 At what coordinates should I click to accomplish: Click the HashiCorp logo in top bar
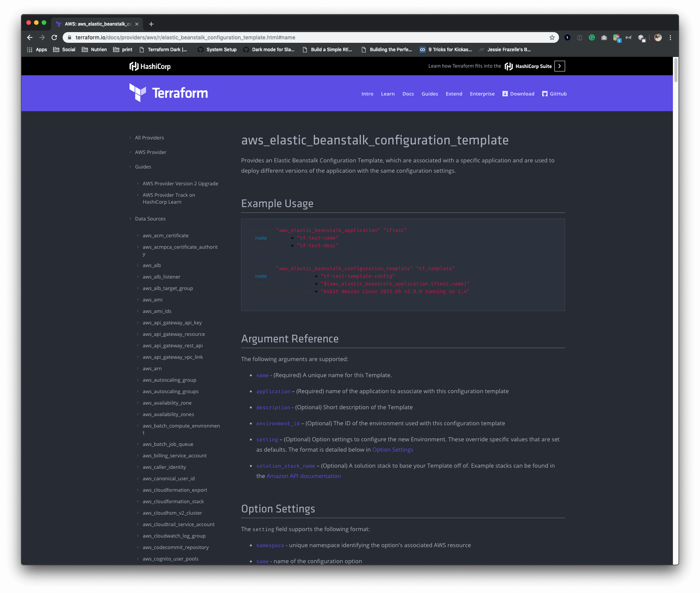[150, 66]
